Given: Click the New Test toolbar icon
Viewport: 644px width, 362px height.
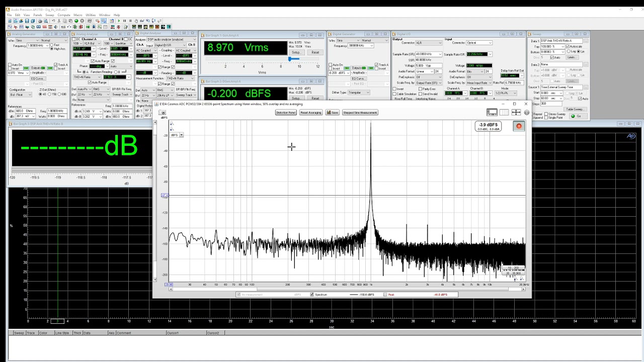Looking at the screenshot, I should 10,21.
